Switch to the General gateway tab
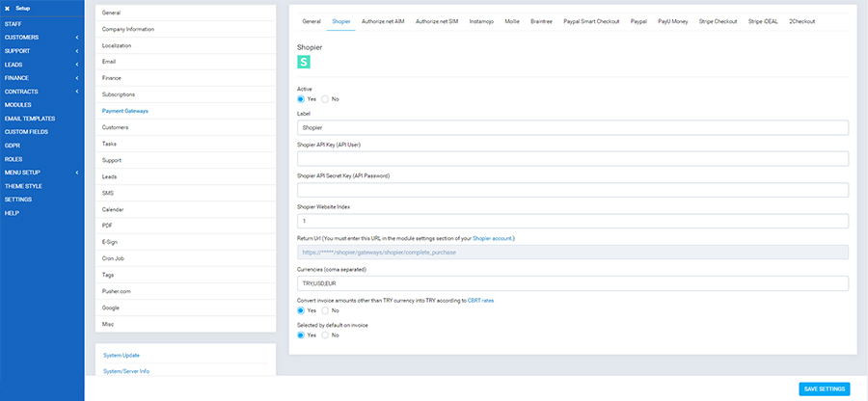The image size is (868, 401). click(x=312, y=21)
